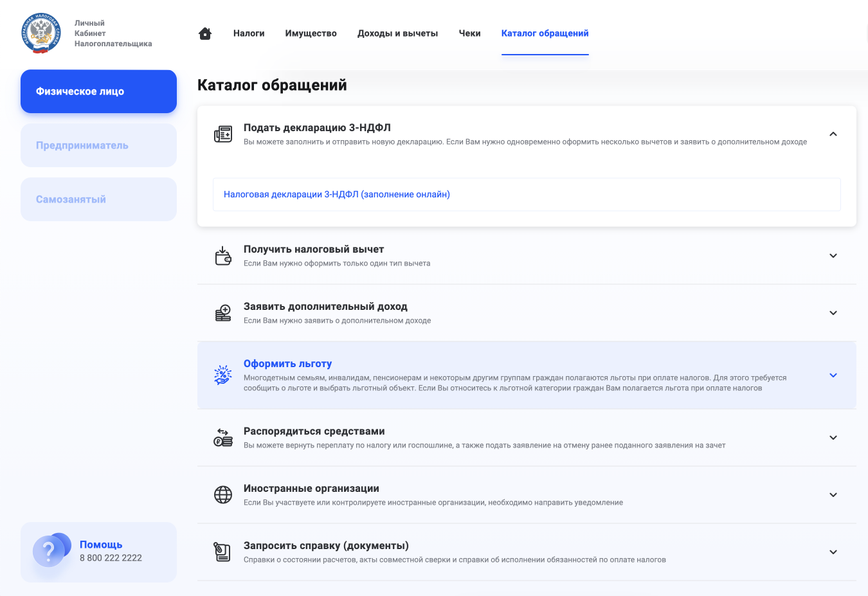Switch to Предприниматель profile
Image resolution: width=868 pixels, height=596 pixels.
click(98, 145)
